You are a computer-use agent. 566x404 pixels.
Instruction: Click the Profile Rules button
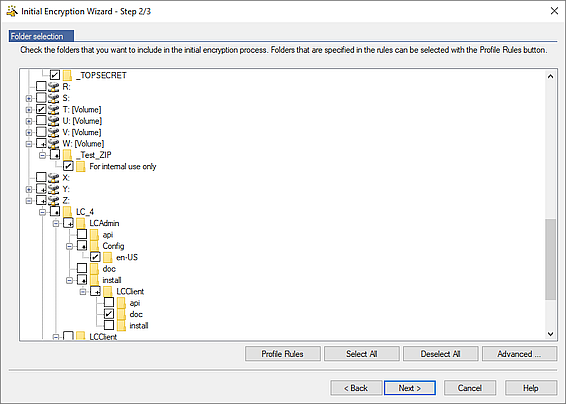pos(283,354)
